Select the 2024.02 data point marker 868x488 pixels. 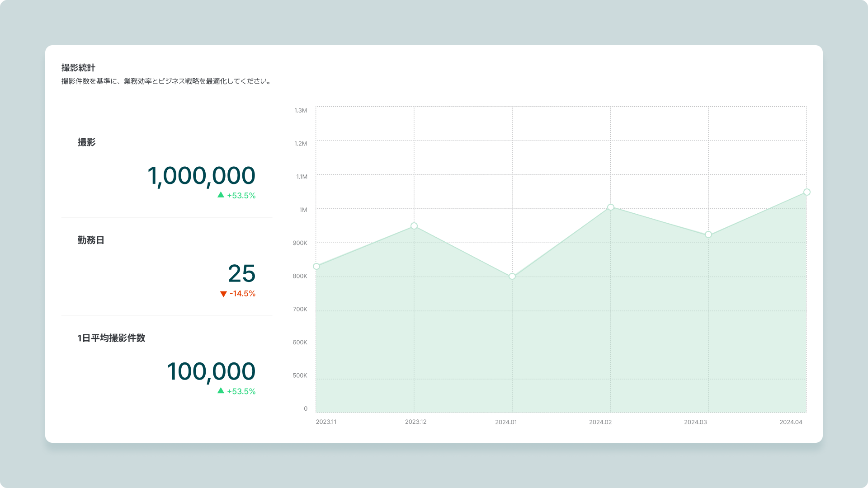pyautogui.click(x=611, y=207)
